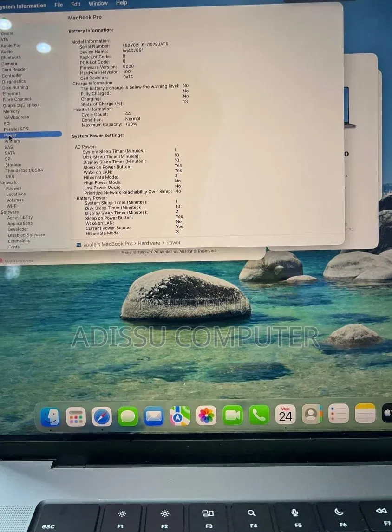Open Contacts app in the dock
Screen dimensions: 392x532
(x=312, y=414)
